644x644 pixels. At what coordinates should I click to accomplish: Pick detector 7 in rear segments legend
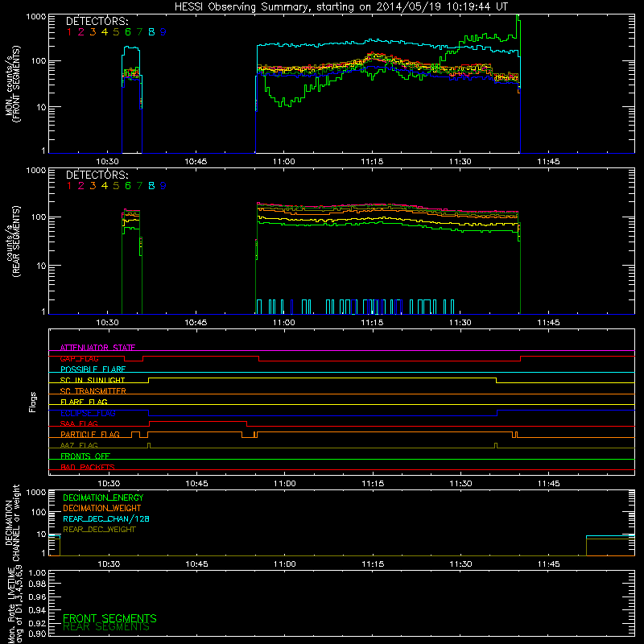click(139, 186)
